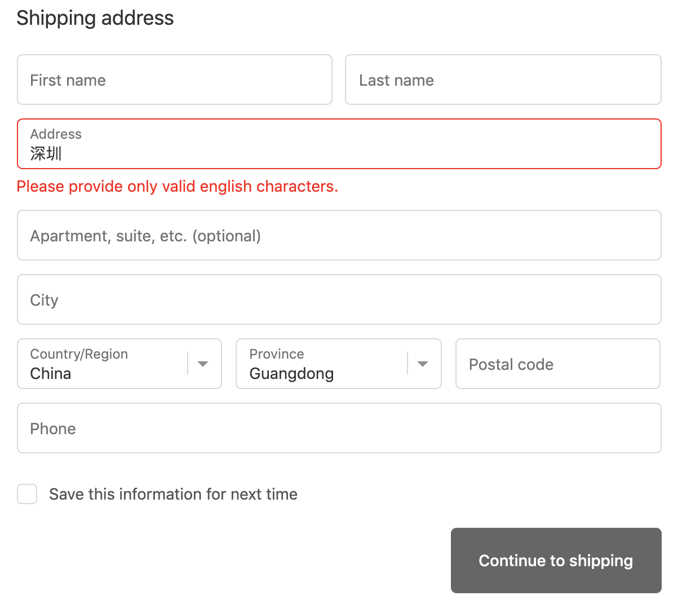
Task: Click into the City field
Action: 339,300
